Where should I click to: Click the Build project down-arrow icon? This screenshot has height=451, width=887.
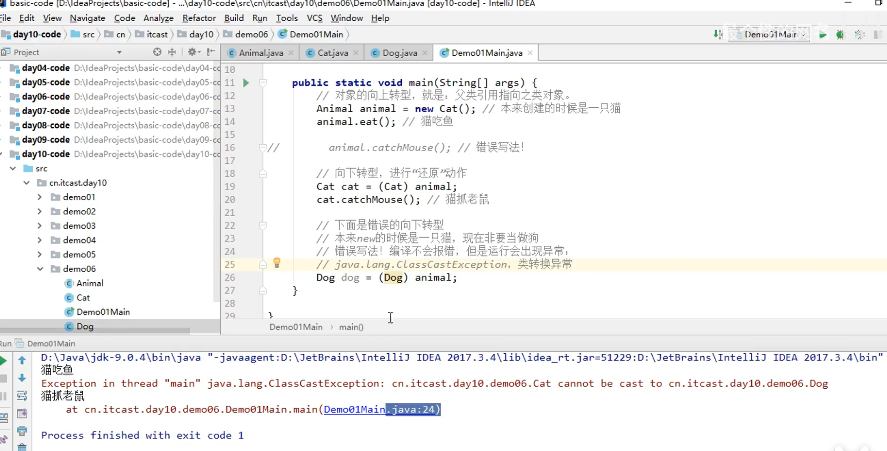coord(718,35)
